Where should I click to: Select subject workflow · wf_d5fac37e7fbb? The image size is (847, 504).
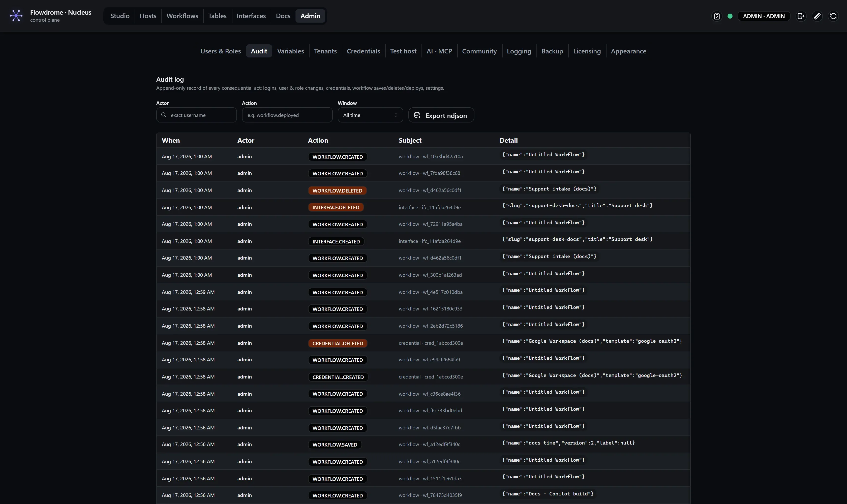pyautogui.click(x=430, y=428)
